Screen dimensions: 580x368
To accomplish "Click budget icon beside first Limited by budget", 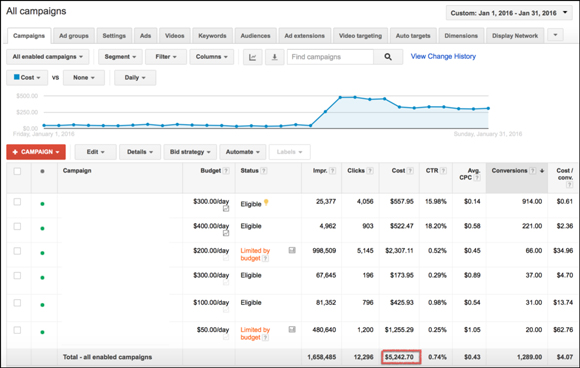I will click(x=292, y=250).
